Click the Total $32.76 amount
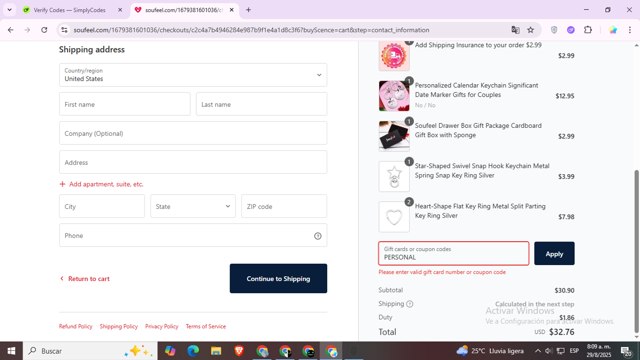Viewport: 640px width, 360px height. point(562,332)
